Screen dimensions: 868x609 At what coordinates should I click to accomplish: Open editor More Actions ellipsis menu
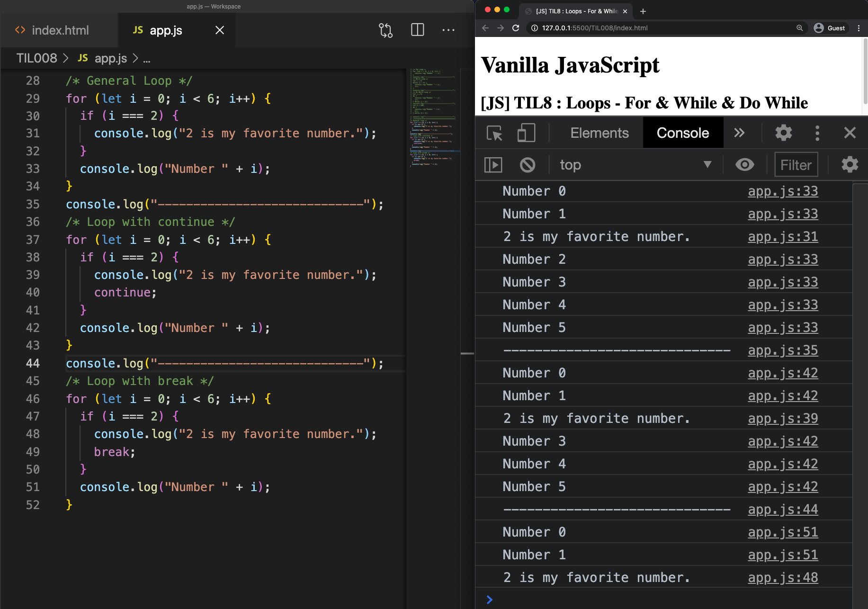448,30
